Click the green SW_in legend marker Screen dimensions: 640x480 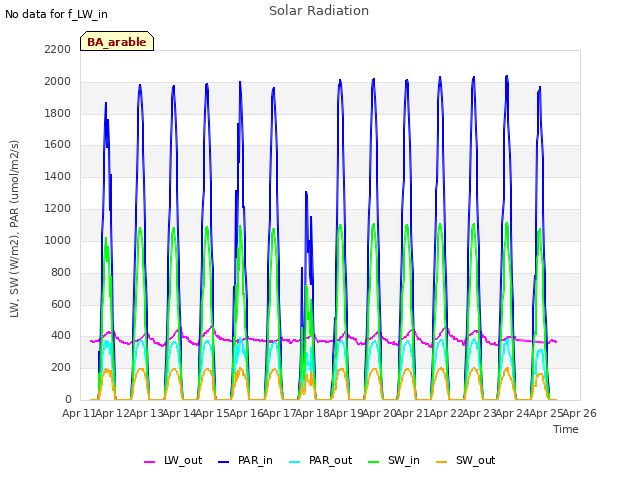pos(373,462)
